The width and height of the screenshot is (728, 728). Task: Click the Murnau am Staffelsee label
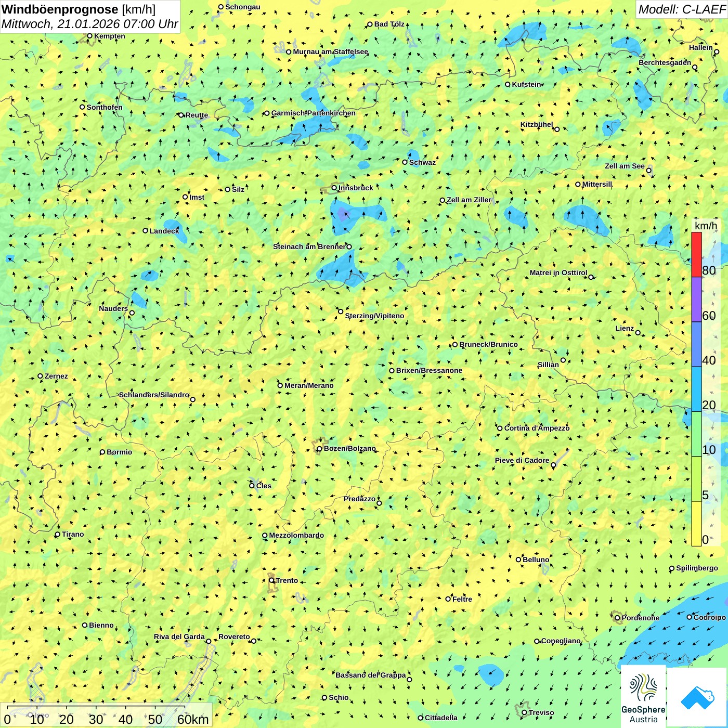330,51
